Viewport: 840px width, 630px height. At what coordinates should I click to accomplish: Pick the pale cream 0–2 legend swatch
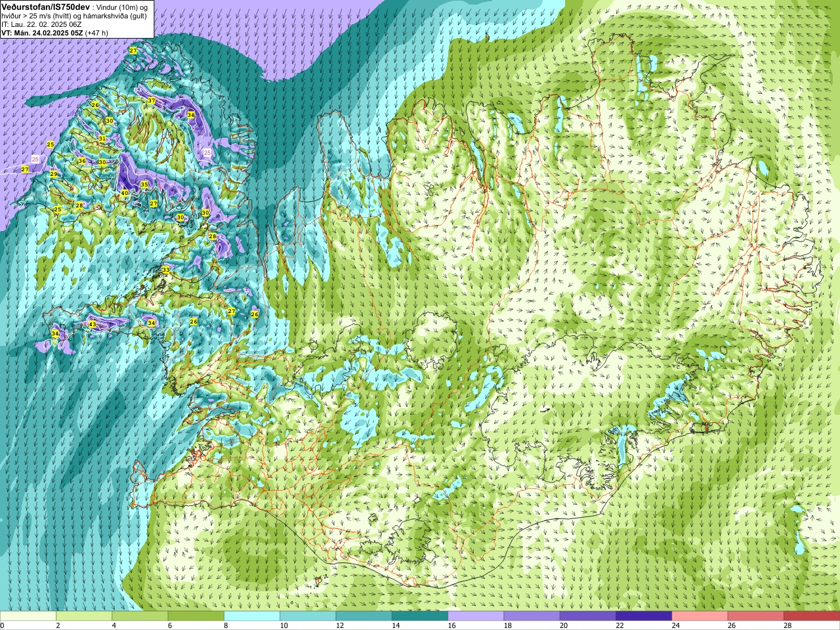click(28, 616)
